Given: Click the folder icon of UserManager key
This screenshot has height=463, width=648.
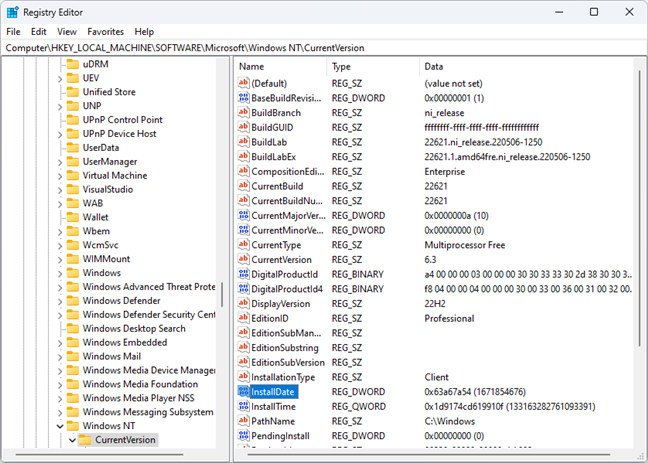Looking at the screenshot, I should pos(73,162).
